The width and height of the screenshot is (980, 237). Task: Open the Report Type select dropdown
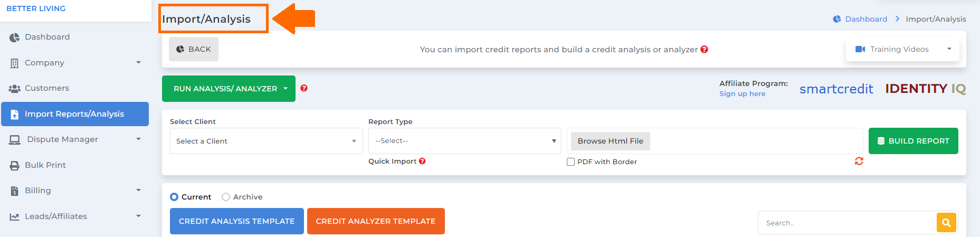coord(464,141)
